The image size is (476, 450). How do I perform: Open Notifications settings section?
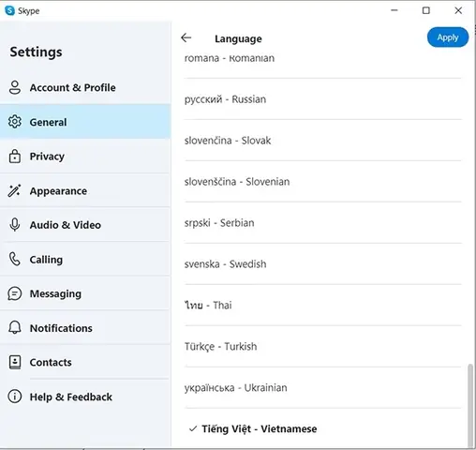point(85,328)
